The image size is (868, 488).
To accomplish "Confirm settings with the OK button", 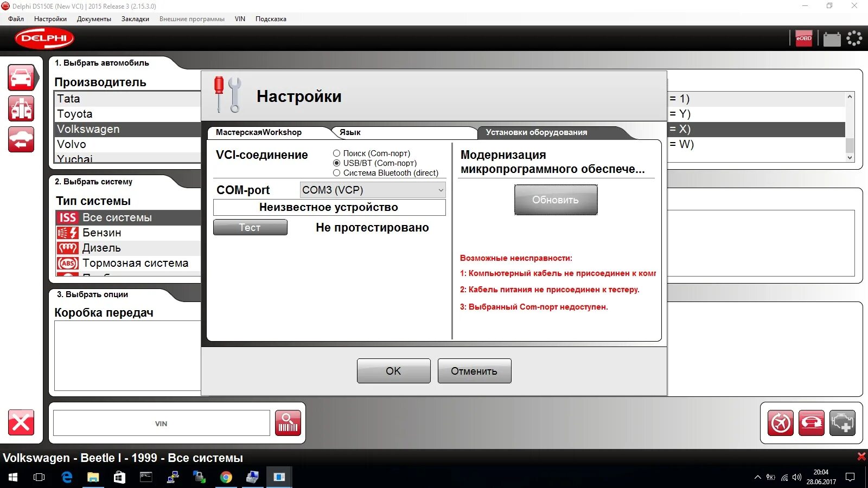I will [393, 371].
